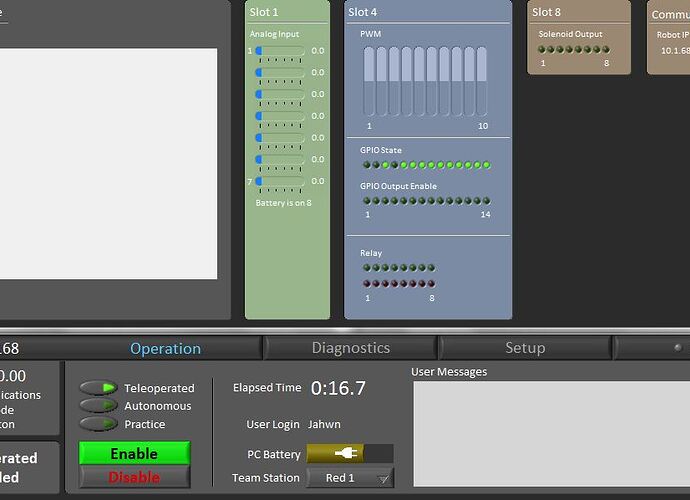Click the PC Battery level bar
This screenshot has height=500, width=690.
coord(350,453)
